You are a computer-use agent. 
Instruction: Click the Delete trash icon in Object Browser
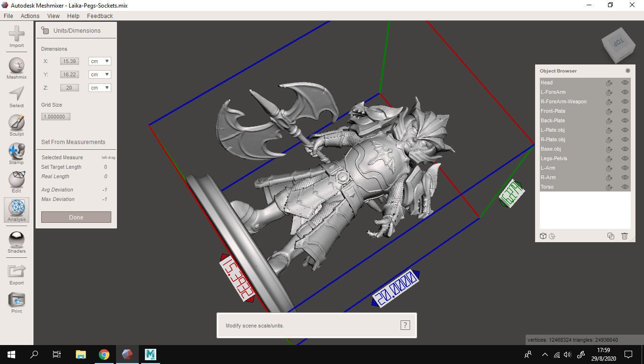pos(625,236)
